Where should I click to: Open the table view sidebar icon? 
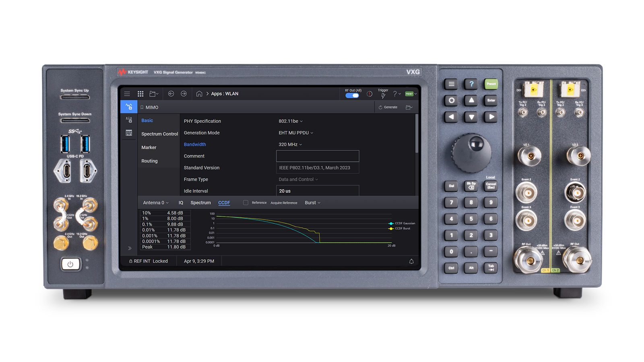click(x=129, y=133)
